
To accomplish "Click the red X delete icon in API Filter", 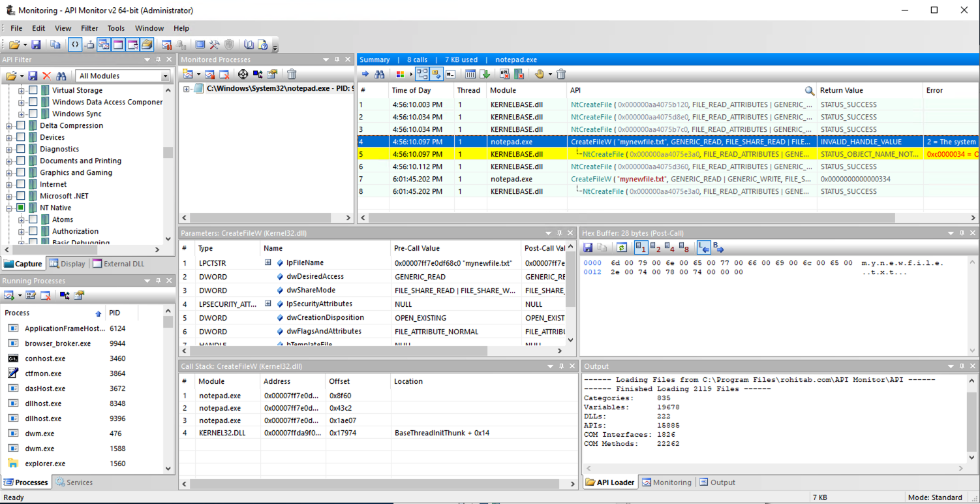I will (x=46, y=76).
